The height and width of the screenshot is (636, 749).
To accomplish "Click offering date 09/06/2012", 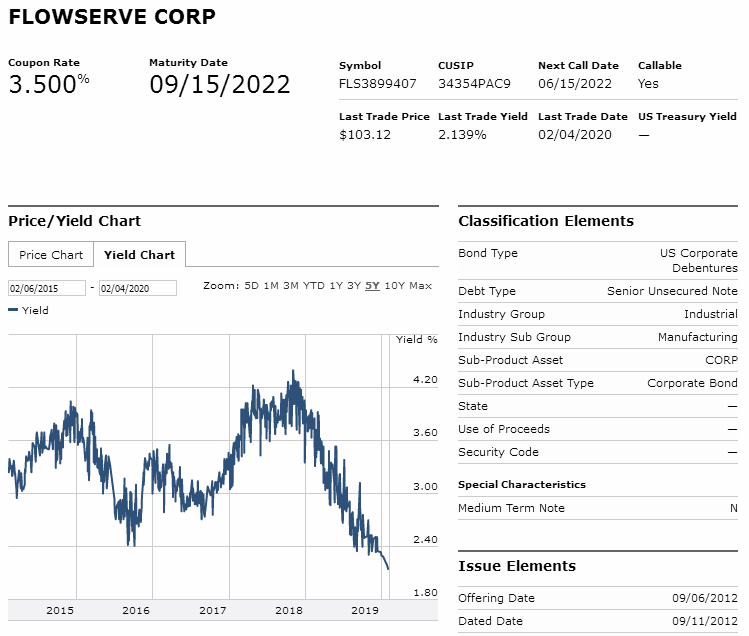I will point(705,598).
